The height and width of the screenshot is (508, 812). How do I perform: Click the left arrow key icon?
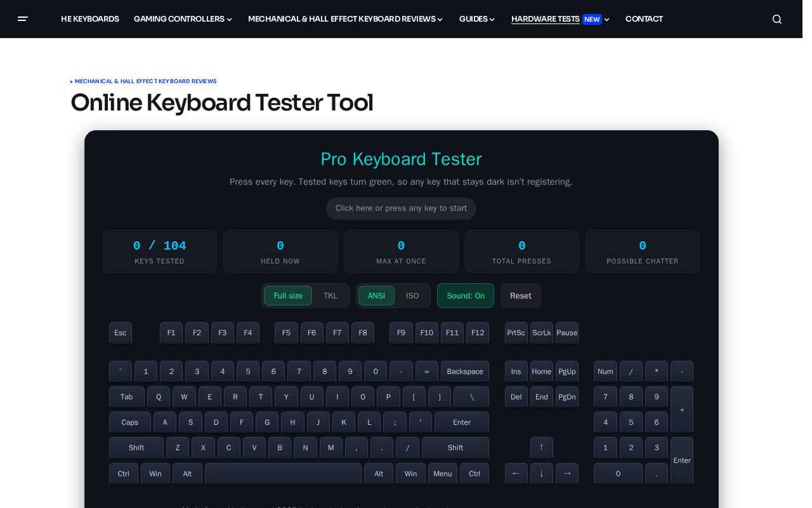pos(516,474)
